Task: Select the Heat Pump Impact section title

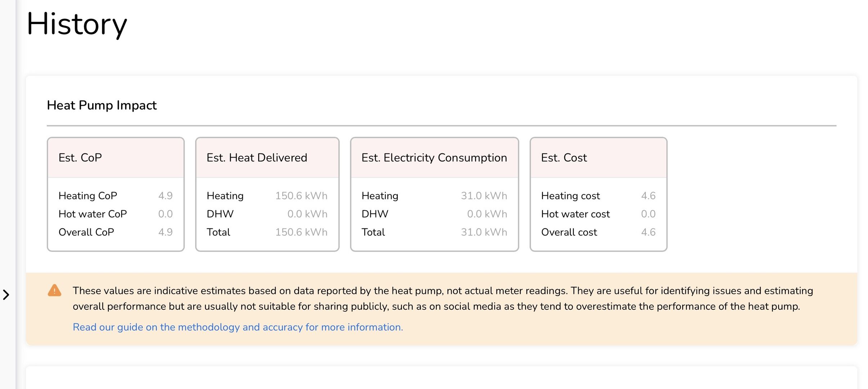Action: click(102, 105)
